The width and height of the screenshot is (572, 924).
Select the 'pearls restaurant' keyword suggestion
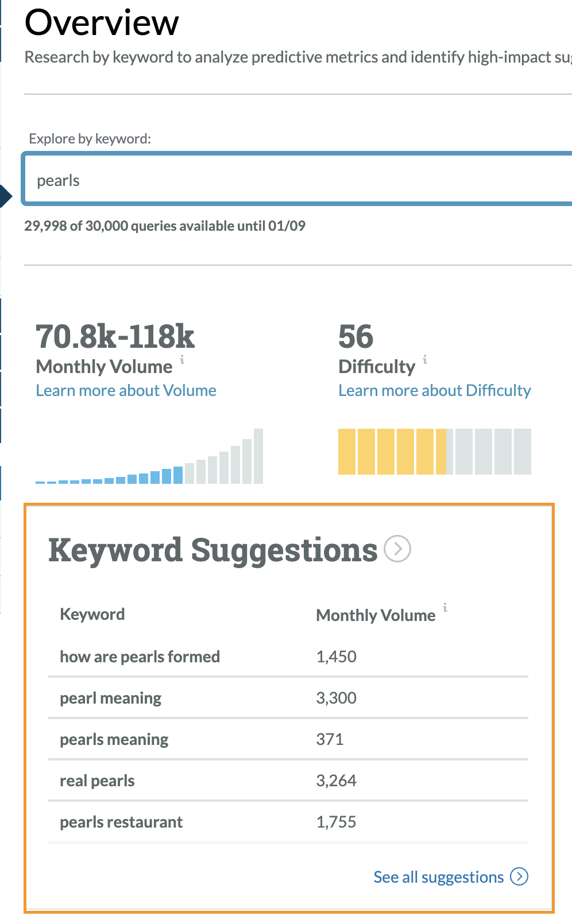121,822
